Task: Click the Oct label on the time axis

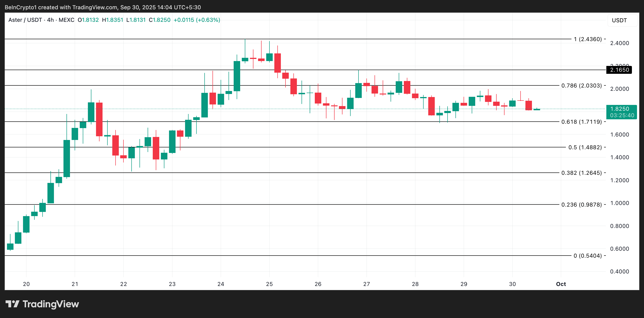Action: click(x=561, y=284)
